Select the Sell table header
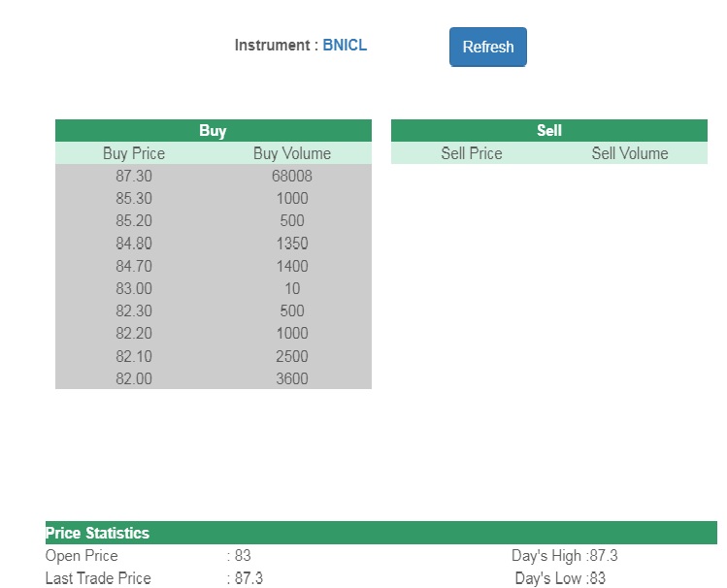The width and height of the screenshot is (727, 588). (x=548, y=131)
